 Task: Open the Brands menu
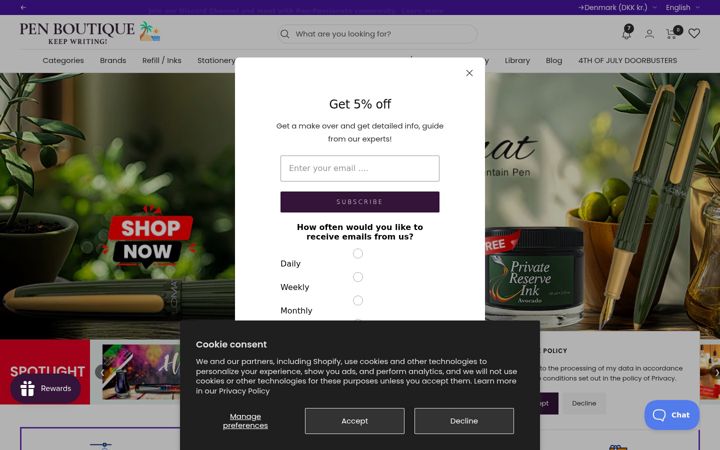click(113, 61)
